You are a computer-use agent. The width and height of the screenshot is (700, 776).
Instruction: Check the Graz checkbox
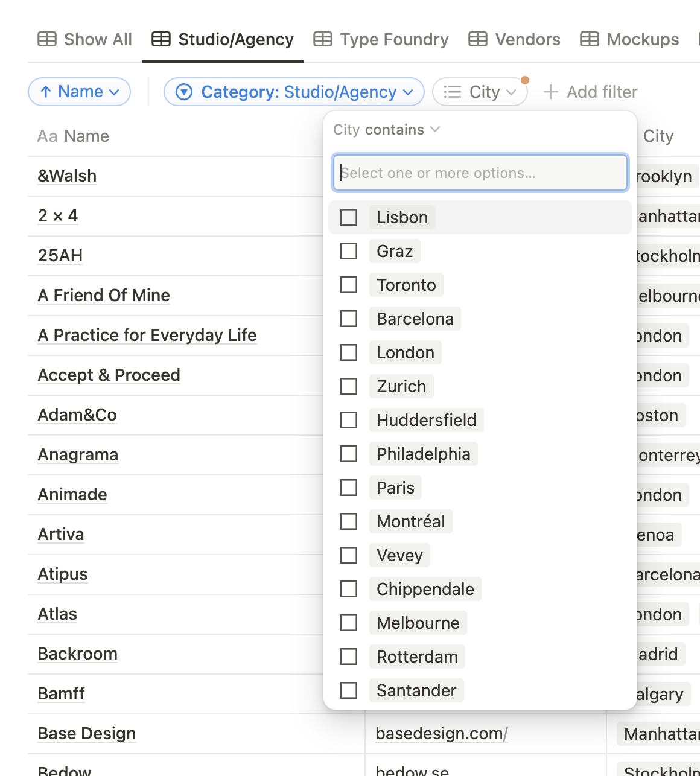pos(349,251)
